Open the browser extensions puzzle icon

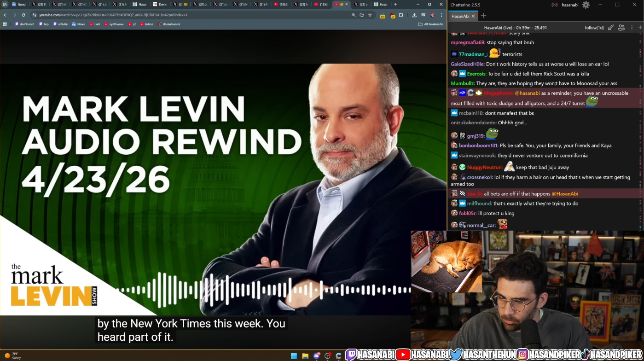point(401,15)
